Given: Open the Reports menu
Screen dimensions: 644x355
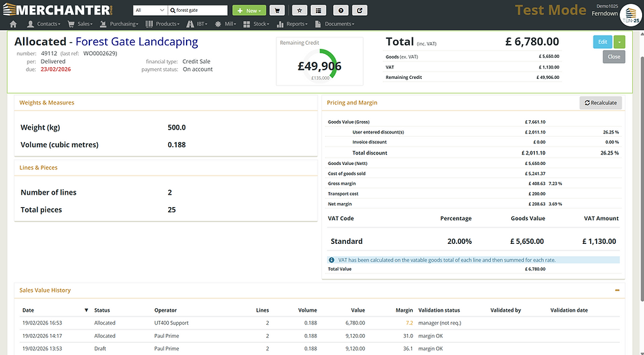Looking at the screenshot, I should point(292,24).
